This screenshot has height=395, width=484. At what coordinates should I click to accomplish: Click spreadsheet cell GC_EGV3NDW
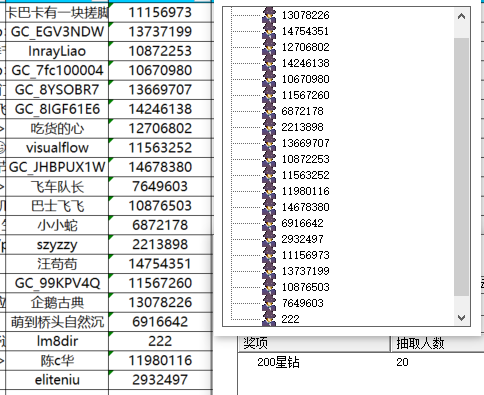tap(57, 32)
